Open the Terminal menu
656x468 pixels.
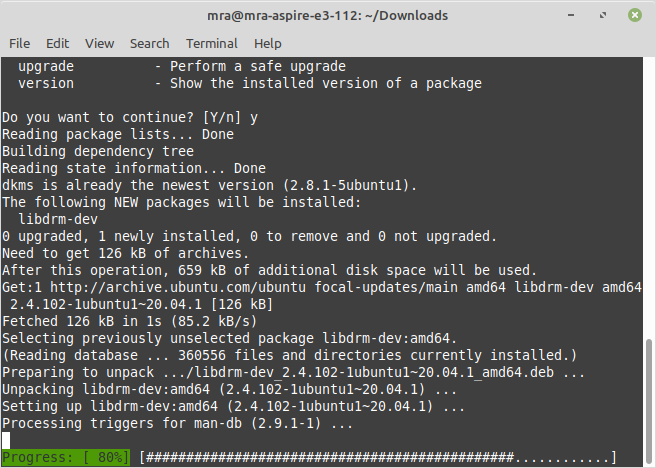[x=212, y=43]
